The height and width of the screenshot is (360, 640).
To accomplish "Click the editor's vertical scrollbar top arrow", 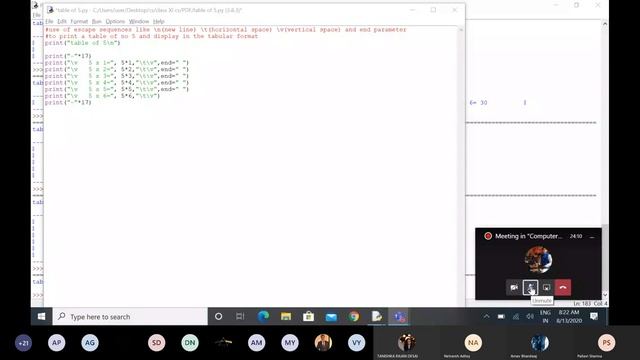I will pos(461,30).
